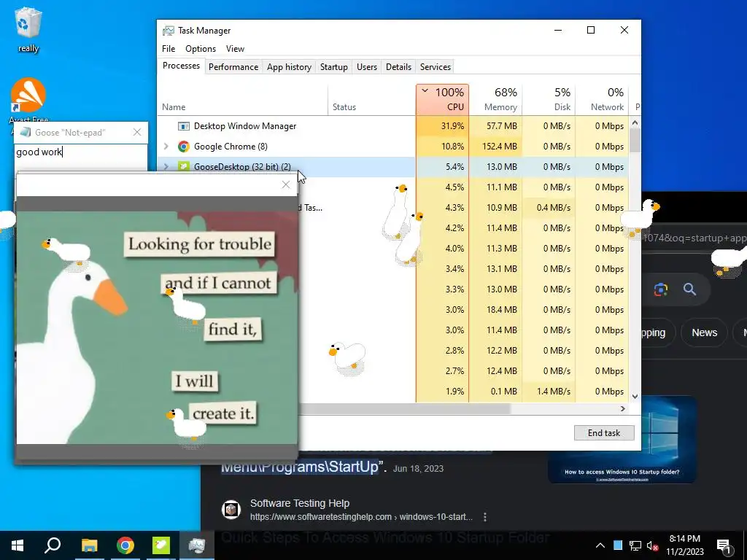747x560 pixels.
Task: Show hidden system tray icons chevron
Action: (600, 545)
